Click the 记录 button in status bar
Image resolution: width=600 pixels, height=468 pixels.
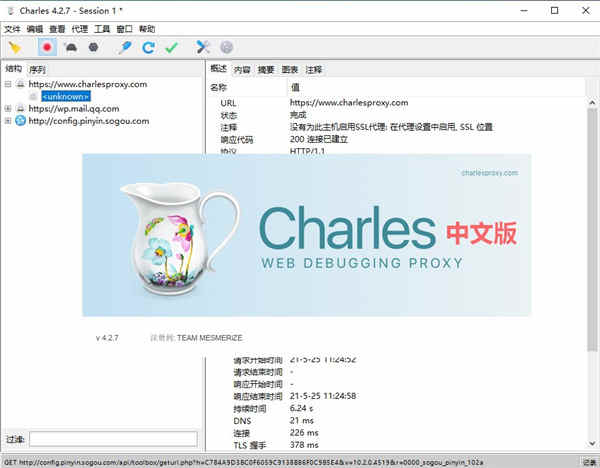[x=589, y=463]
